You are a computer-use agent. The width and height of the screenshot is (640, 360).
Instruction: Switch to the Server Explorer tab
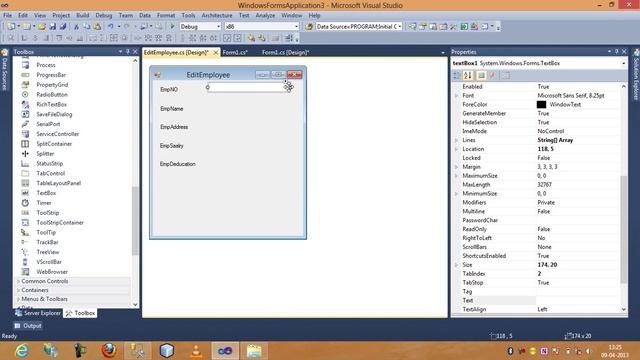(x=38, y=313)
